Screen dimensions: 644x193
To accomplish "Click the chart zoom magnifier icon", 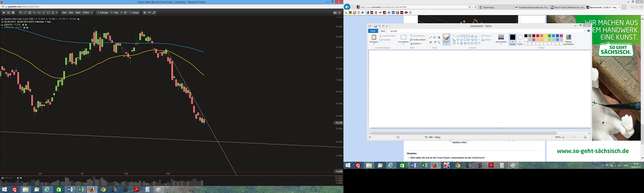I will pyautogui.click(x=145, y=13).
